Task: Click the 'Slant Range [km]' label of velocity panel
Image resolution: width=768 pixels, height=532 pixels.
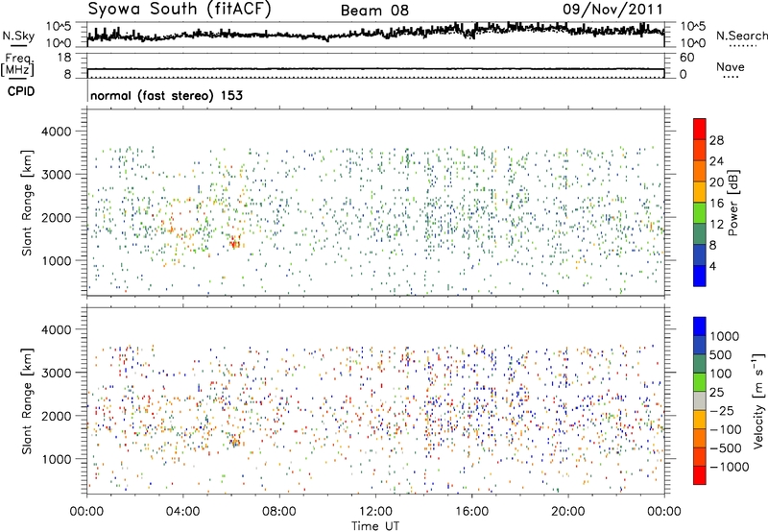Action: 27,401
